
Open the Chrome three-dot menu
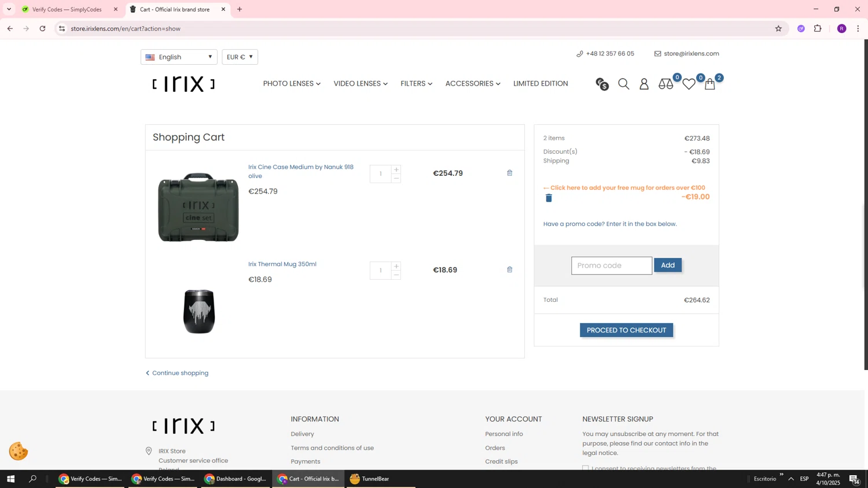tap(858, 28)
